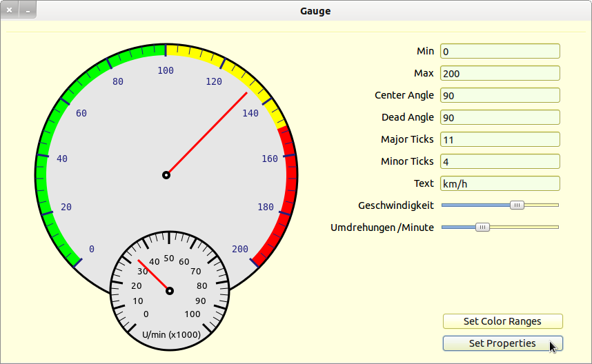The height and width of the screenshot is (364, 592).
Task: Close the Gauge window
Action: click(10, 10)
